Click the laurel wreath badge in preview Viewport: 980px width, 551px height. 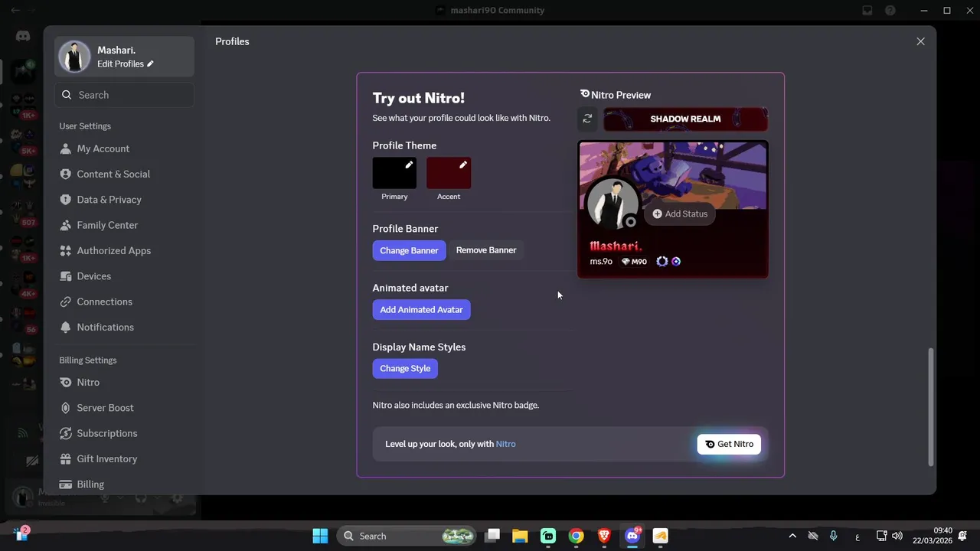662,262
